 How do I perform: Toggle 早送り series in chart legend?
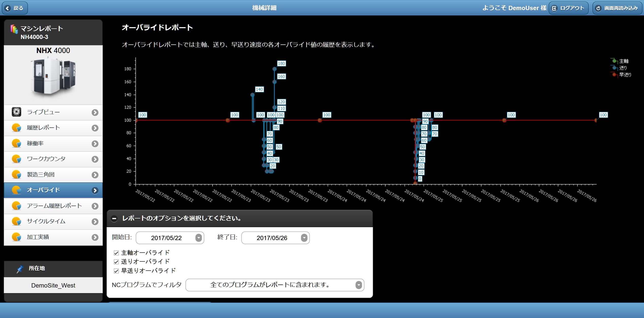coord(621,75)
